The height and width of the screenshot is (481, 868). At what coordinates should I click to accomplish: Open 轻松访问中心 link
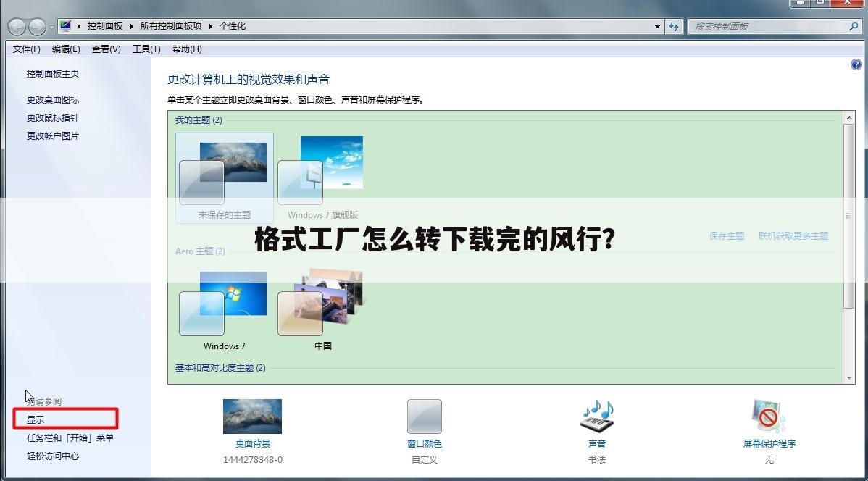click(53, 456)
